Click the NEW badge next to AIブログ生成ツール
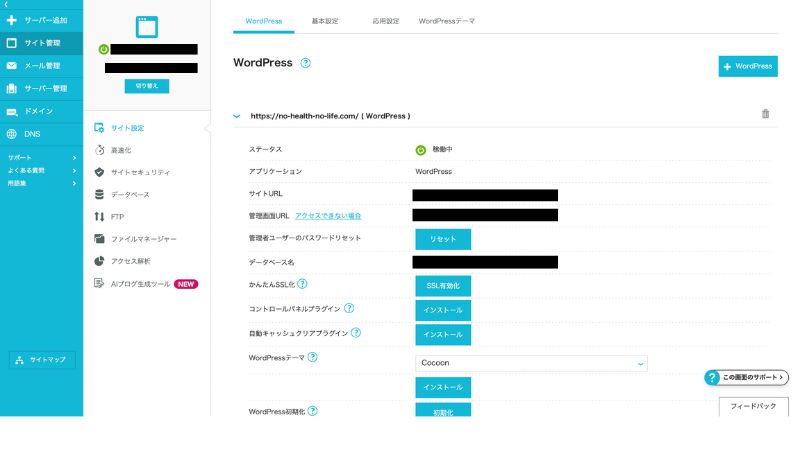The height and width of the screenshot is (450, 800). click(186, 284)
